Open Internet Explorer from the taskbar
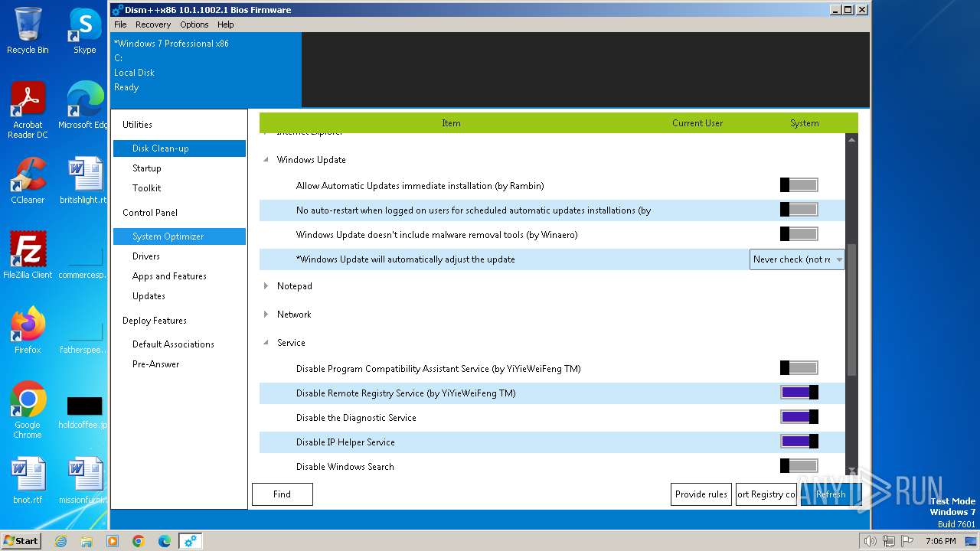The height and width of the screenshot is (551, 980). click(60, 541)
